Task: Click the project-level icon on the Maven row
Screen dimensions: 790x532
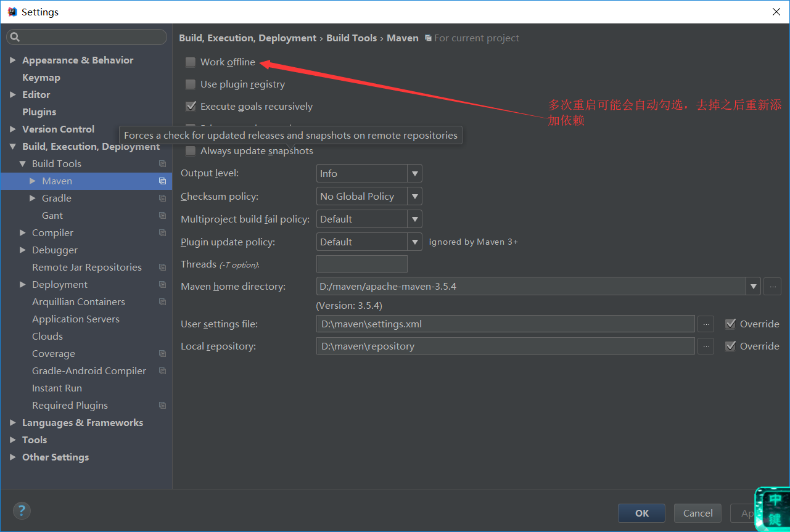Action: 162,181
